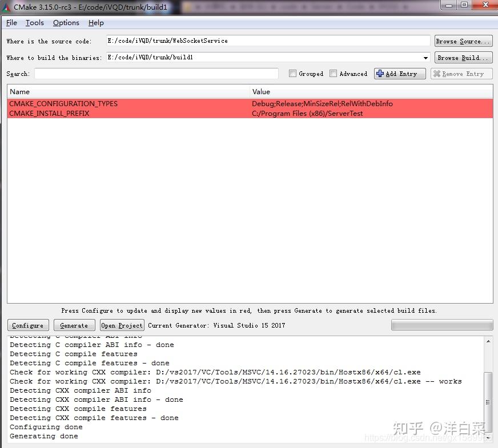Click the CMake logo in the title bar

(6, 7)
